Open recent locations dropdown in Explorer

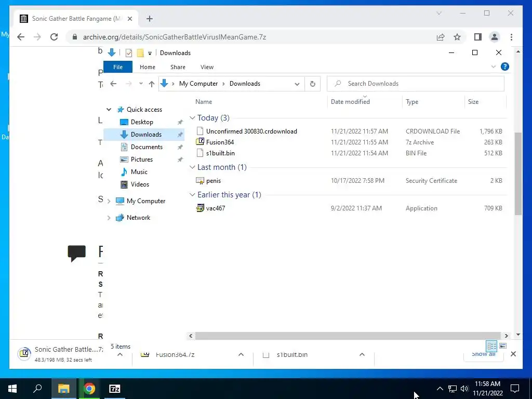pos(141,84)
